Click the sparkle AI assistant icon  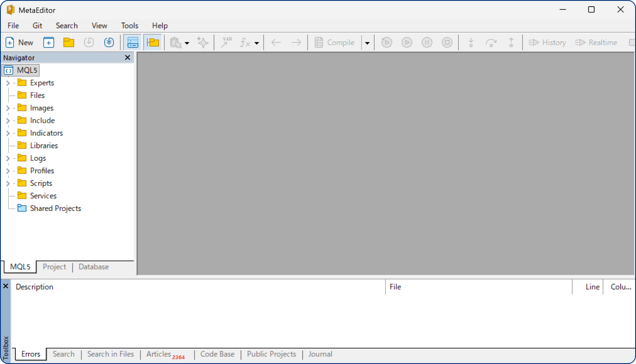(202, 43)
